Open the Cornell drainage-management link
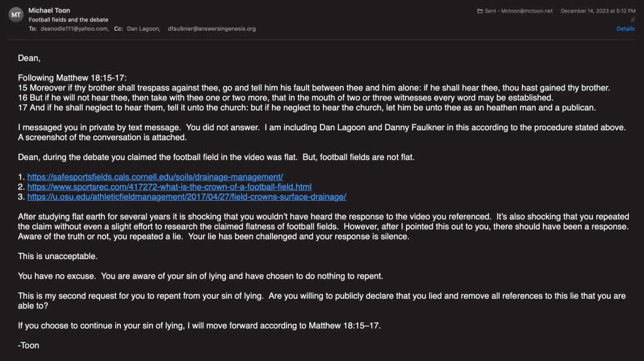The height and width of the screenshot is (361, 644). pyautogui.click(x=155, y=177)
